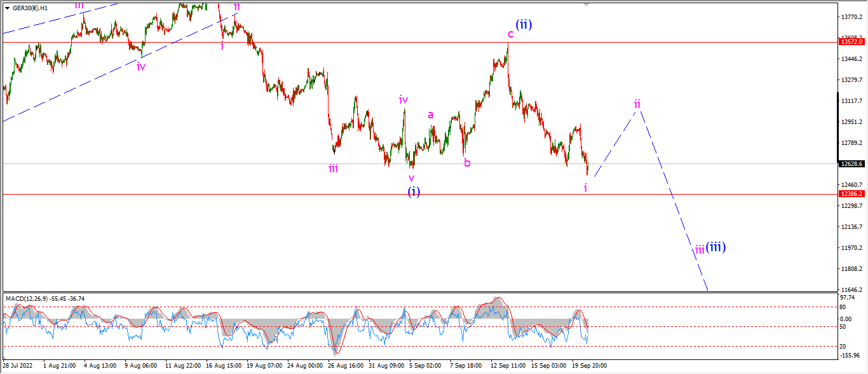
Task: Select the magenta ii projected wave label
Action: [x=637, y=103]
